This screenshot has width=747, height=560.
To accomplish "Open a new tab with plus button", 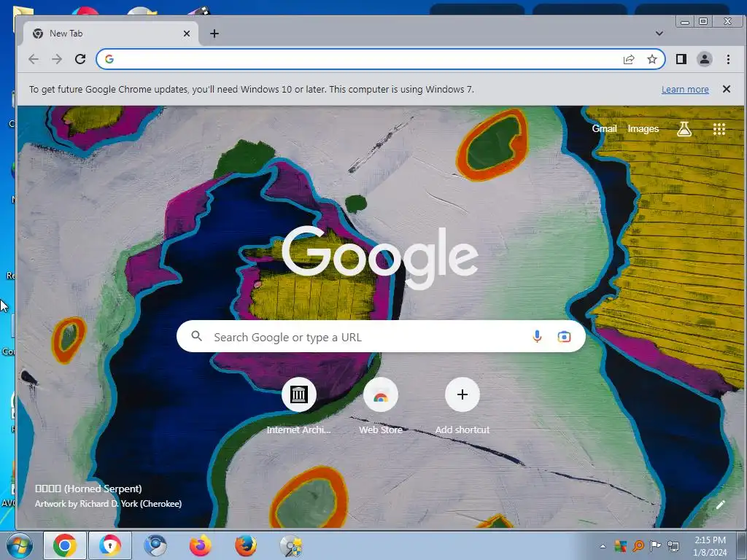I will coord(214,34).
